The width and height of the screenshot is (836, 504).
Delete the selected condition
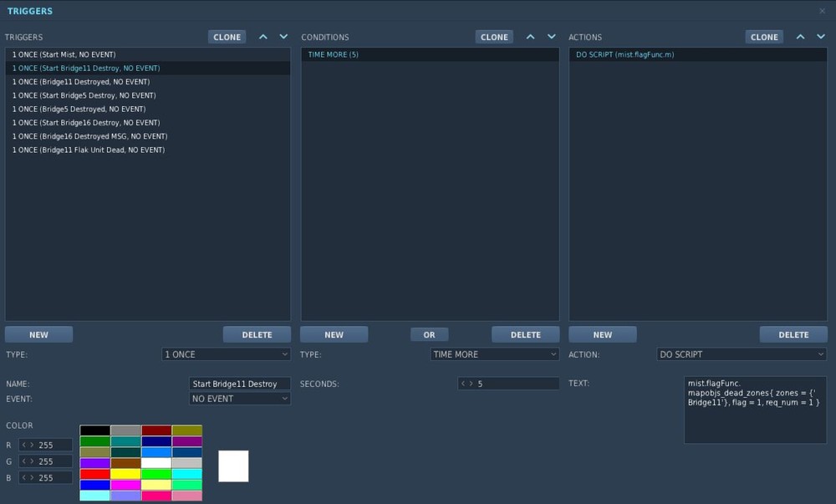tap(526, 334)
